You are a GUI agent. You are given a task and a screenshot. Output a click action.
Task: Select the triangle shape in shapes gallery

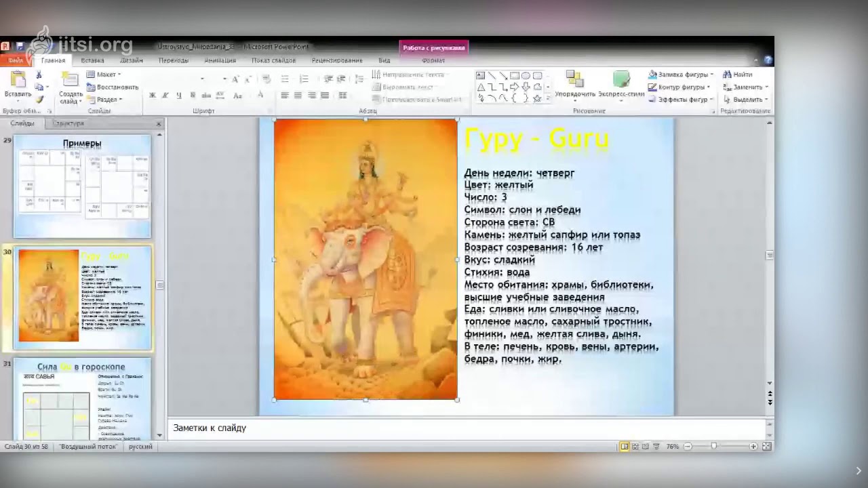480,87
